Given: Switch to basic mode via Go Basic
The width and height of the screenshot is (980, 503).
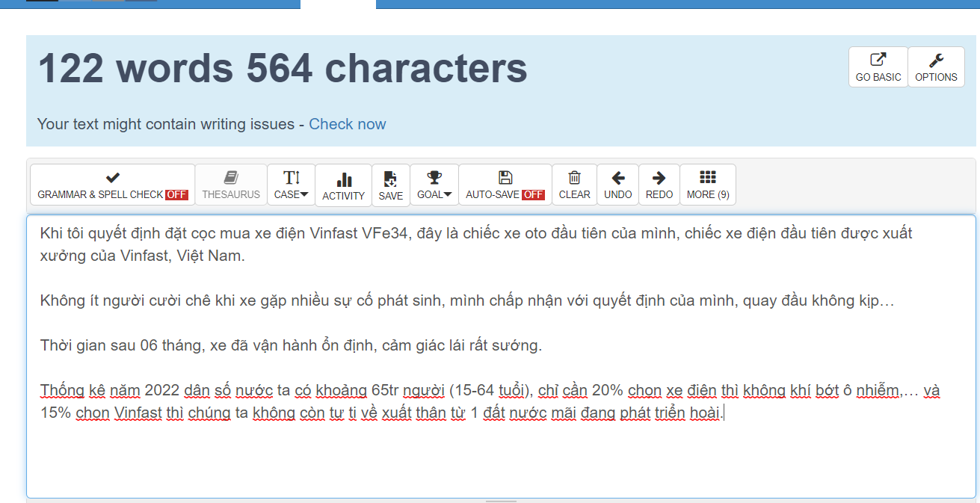Looking at the screenshot, I should point(878,67).
